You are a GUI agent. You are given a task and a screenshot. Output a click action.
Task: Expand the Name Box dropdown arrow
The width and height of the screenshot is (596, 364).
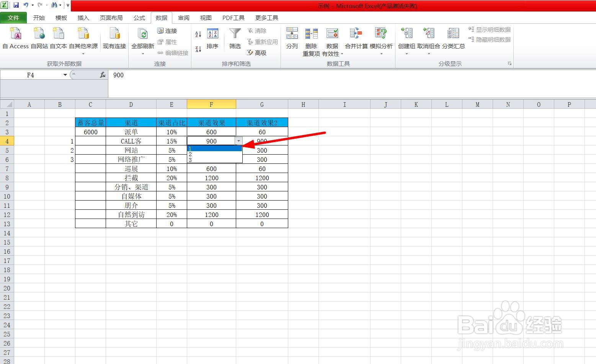[65, 75]
